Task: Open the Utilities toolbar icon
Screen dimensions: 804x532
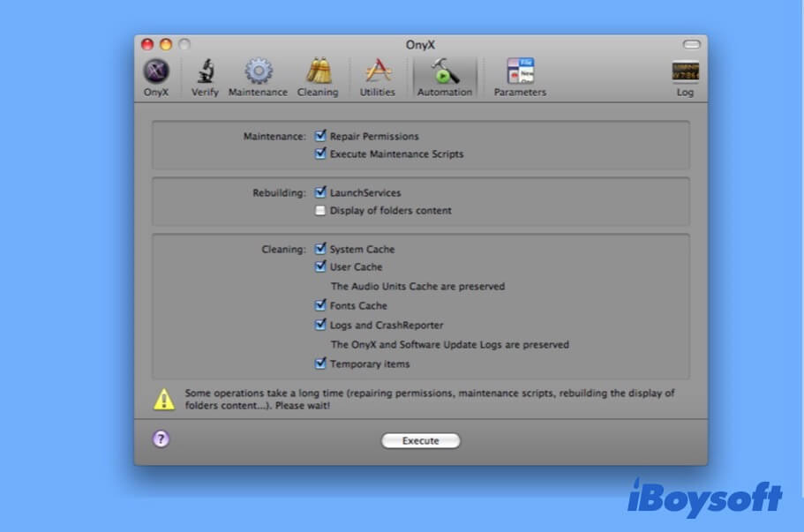Action: coord(378,72)
